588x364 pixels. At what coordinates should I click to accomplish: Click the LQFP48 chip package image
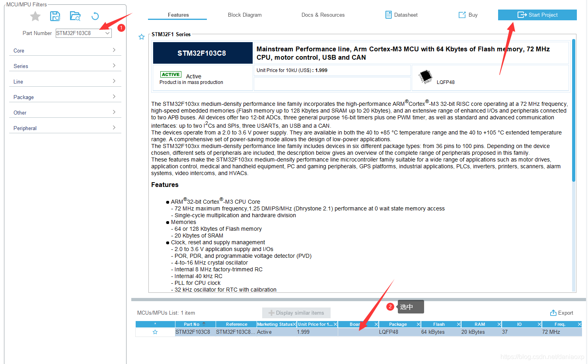[426, 76]
